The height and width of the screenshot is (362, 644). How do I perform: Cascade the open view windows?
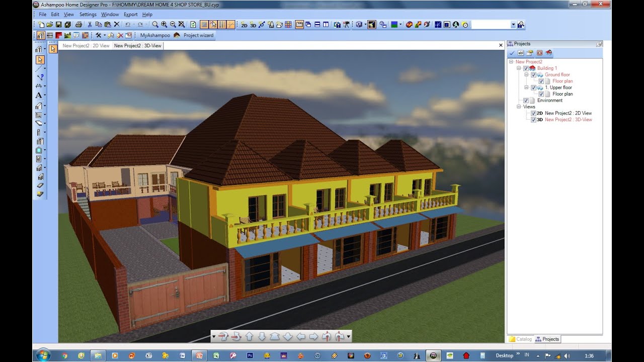[x=308, y=24]
